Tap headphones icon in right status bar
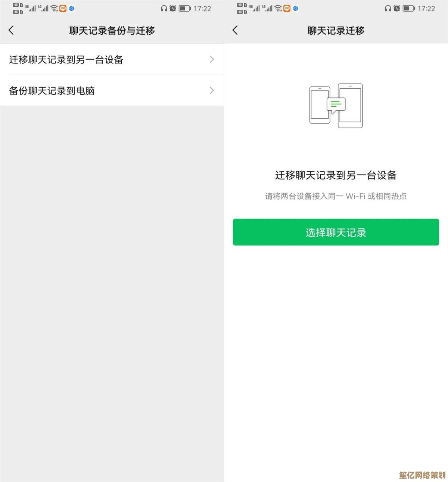This screenshot has height=482, width=448. 388,8
